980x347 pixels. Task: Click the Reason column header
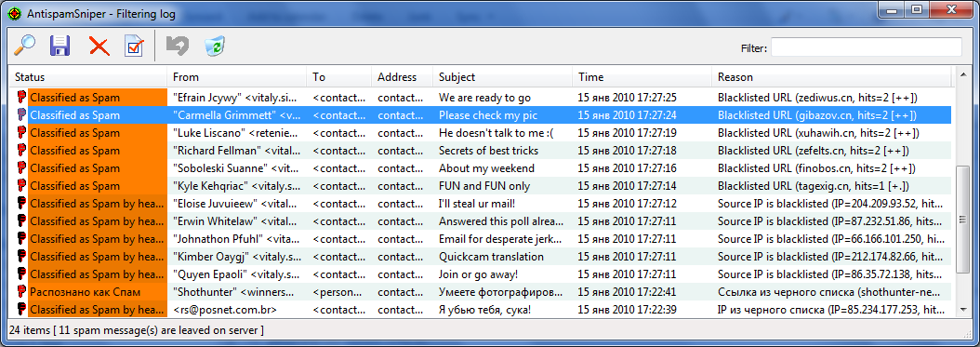click(831, 77)
